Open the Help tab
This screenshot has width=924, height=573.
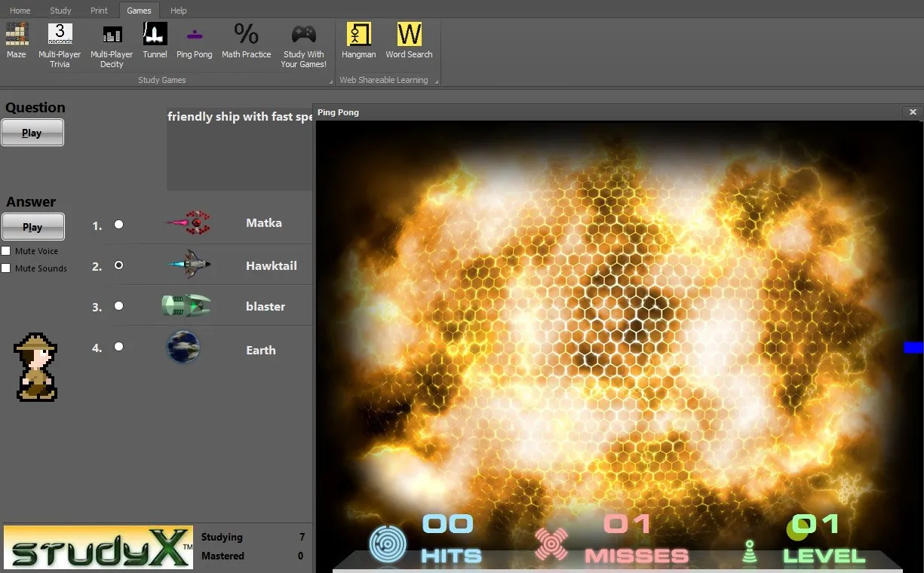click(x=179, y=11)
